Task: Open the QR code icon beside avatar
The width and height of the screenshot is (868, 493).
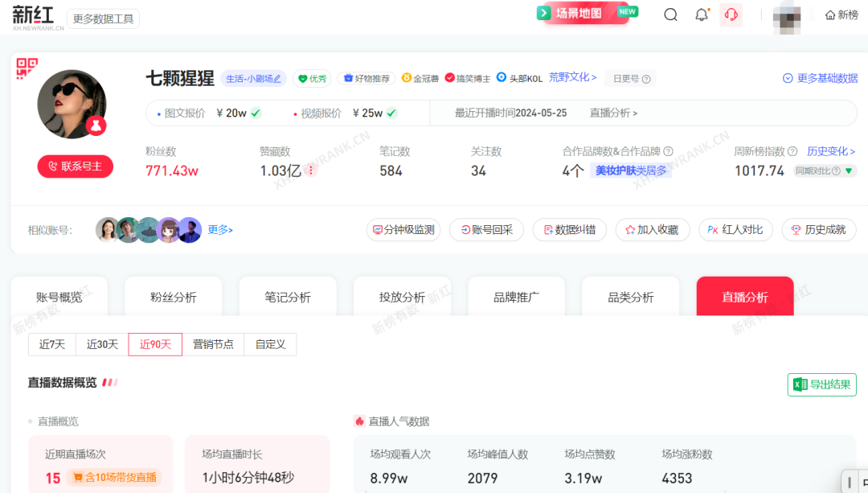Action: (x=27, y=68)
